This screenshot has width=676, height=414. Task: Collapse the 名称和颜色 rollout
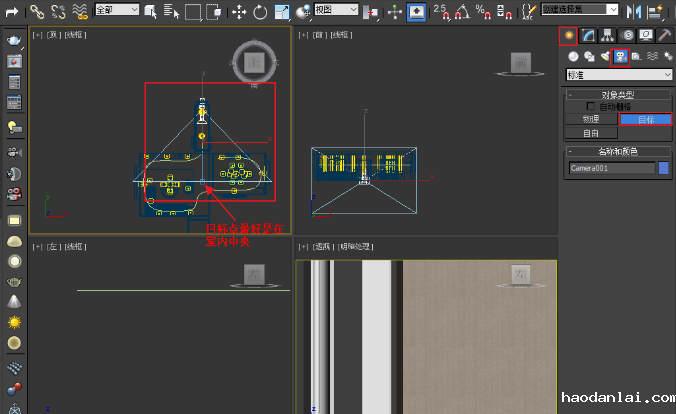(617, 151)
